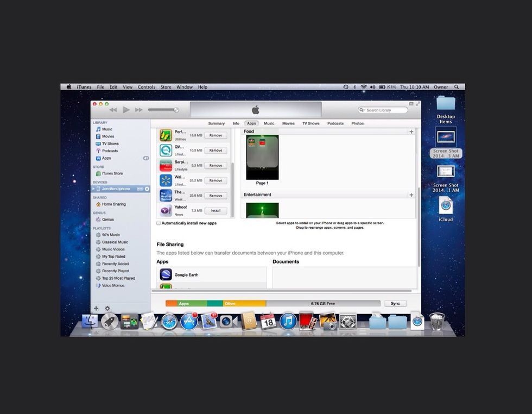Go to the previous track
The width and height of the screenshot is (532, 414).
[x=113, y=110]
